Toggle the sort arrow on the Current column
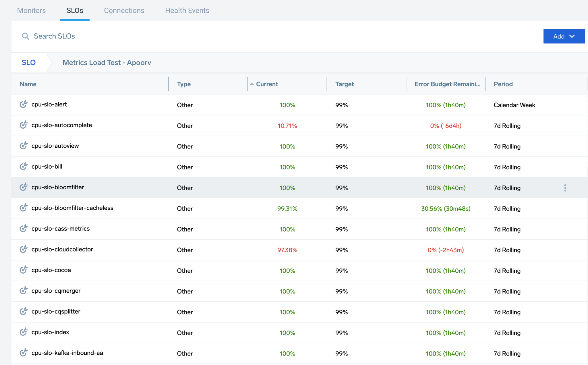This screenshot has height=365, width=588. pyautogui.click(x=252, y=84)
